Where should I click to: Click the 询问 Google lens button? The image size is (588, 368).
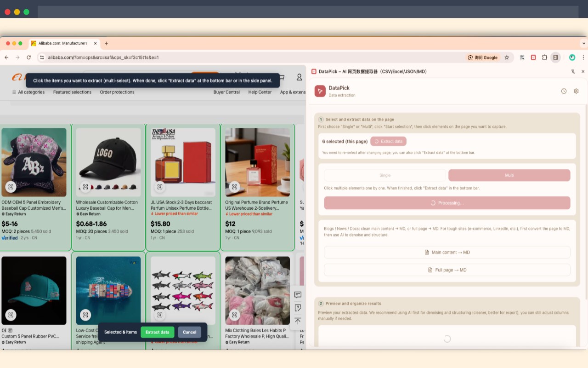click(483, 57)
